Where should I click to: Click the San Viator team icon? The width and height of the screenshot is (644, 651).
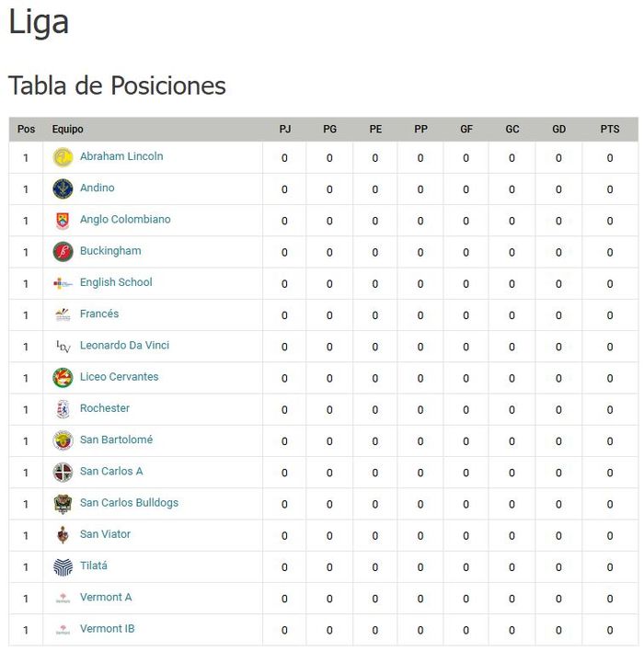point(63,535)
